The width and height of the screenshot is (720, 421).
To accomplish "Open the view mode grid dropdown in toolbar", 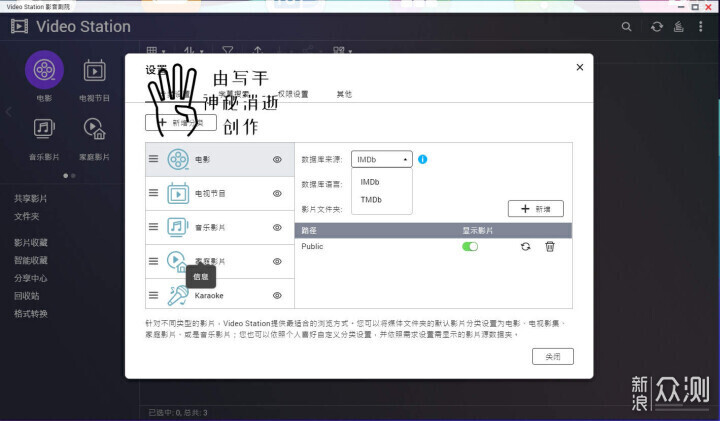I will click(x=156, y=50).
